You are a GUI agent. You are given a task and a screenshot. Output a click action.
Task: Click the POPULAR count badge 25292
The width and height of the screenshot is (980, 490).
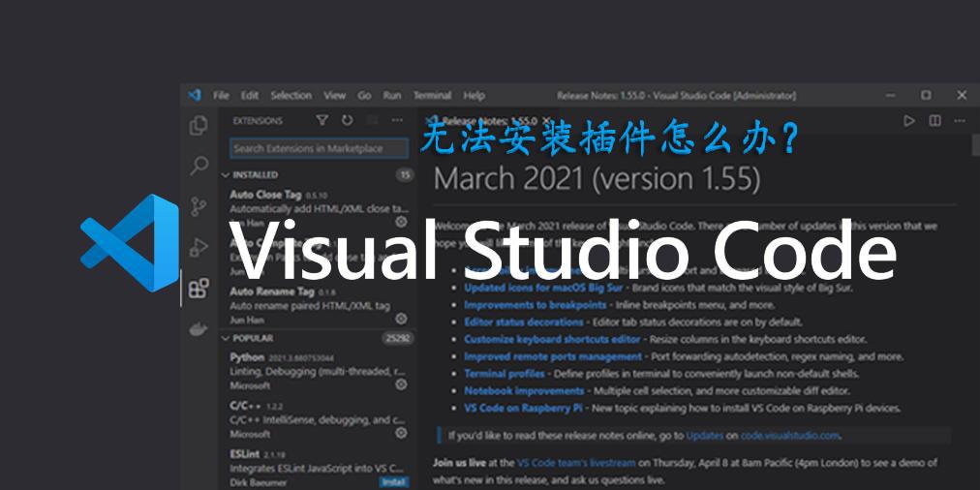click(x=397, y=338)
